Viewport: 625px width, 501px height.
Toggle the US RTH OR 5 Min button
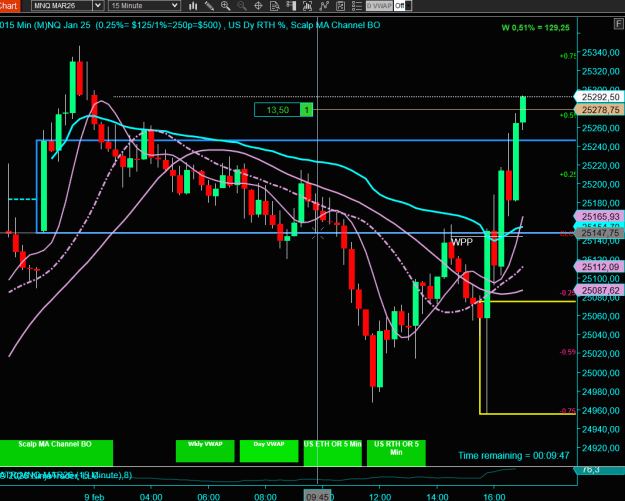click(x=396, y=453)
